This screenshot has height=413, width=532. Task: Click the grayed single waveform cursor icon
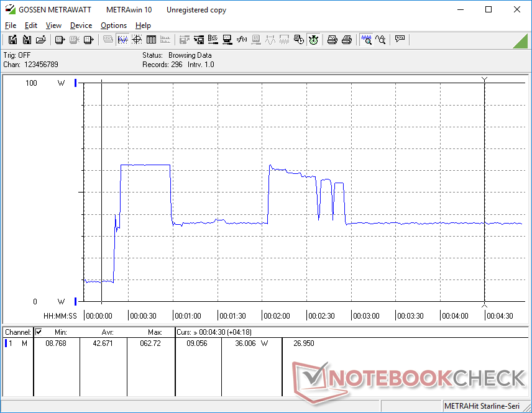pyautogui.click(x=270, y=40)
